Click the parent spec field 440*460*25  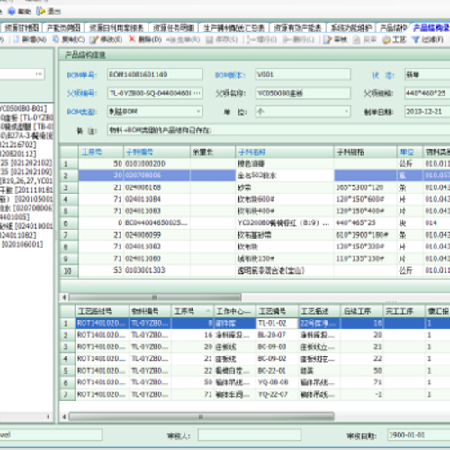[x=427, y=93]
